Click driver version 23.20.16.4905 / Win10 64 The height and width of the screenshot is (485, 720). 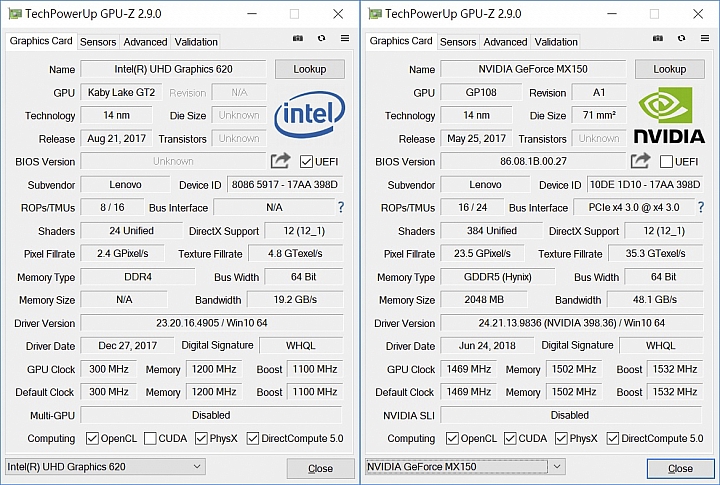click(212, 323)
